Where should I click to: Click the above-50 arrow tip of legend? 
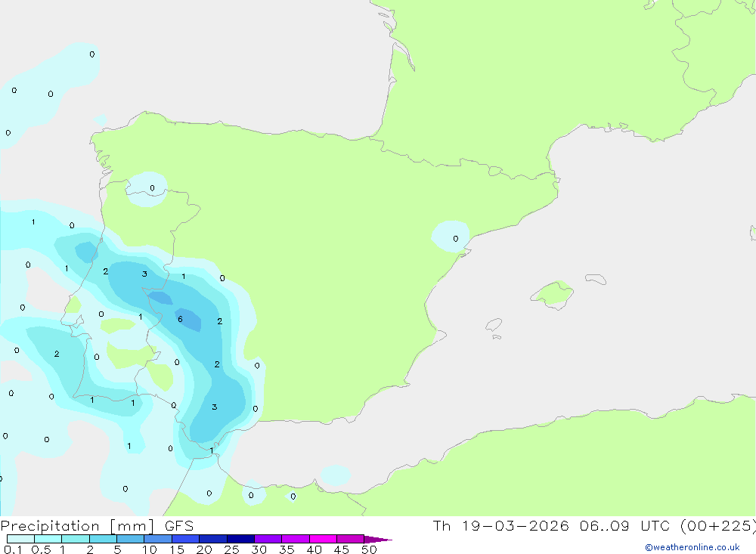[377, 539]
